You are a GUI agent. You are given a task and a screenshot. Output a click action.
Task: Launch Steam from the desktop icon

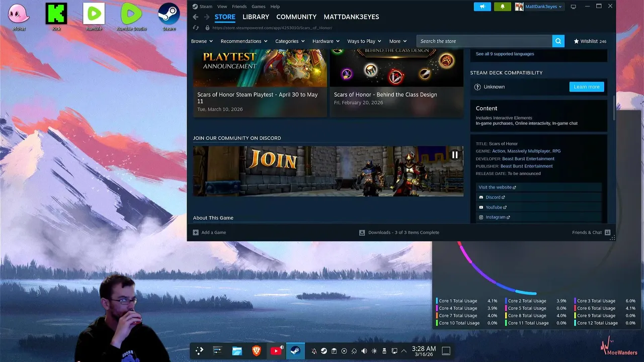[169, 17]
